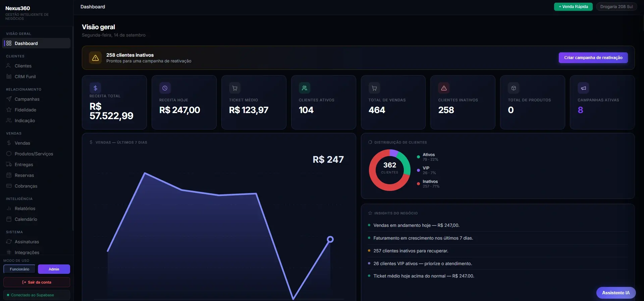Click the warning triangle icon in inactive clients banner

point(95,58)
